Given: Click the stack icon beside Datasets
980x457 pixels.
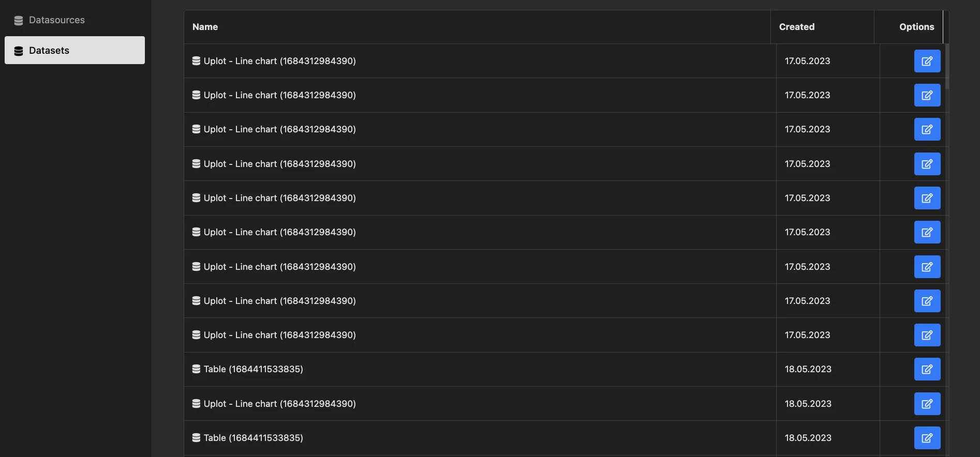Looking at the screenshot, I should pos(19,51).
